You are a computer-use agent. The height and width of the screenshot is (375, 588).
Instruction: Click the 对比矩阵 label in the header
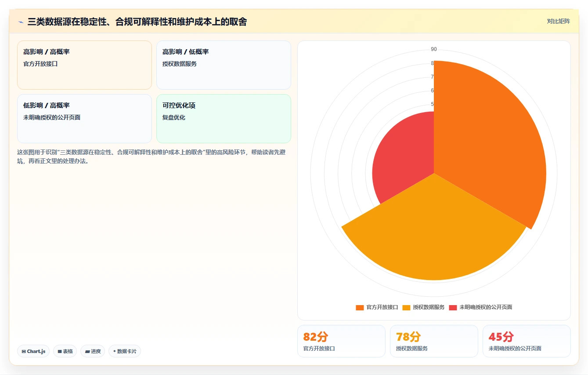[x=559, y=21]
